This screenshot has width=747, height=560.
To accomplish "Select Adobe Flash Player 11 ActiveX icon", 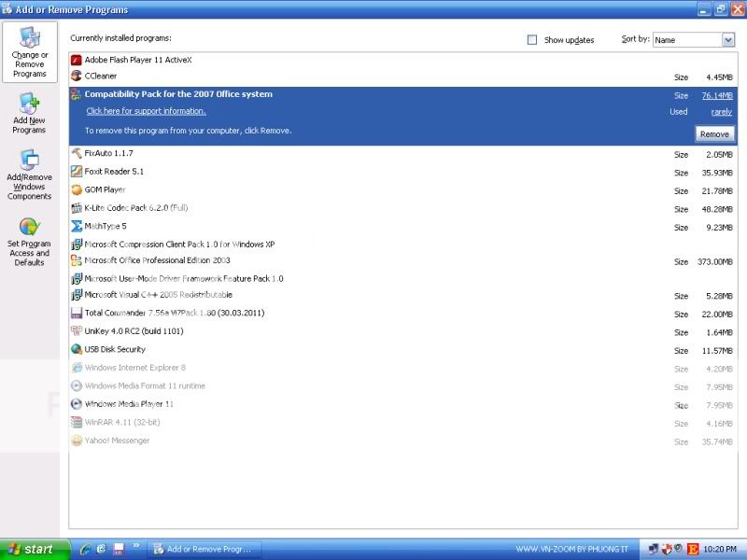I will point(77,60).
